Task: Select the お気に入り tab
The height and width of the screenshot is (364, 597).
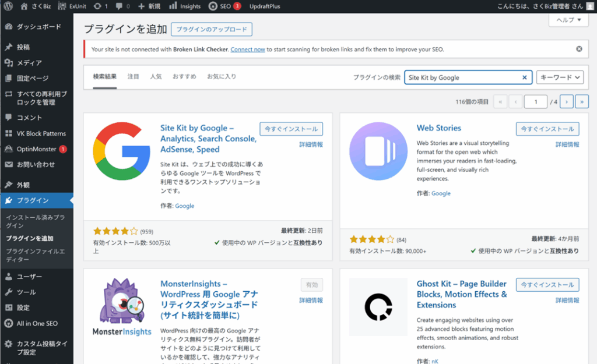Action: [x=222, y=77]
